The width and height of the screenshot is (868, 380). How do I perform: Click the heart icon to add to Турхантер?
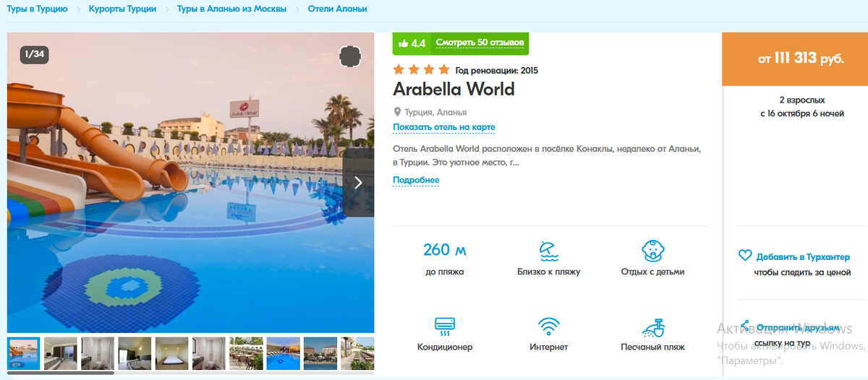pos(745,256)
